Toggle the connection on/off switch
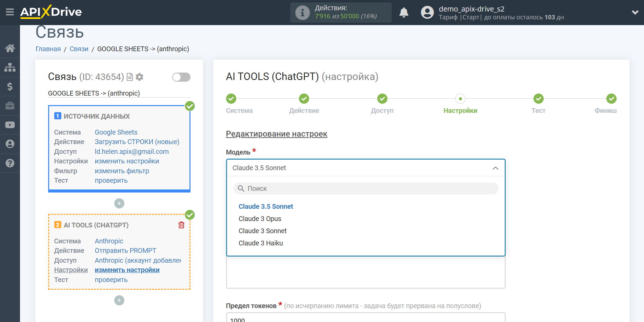 coord(181,77)
